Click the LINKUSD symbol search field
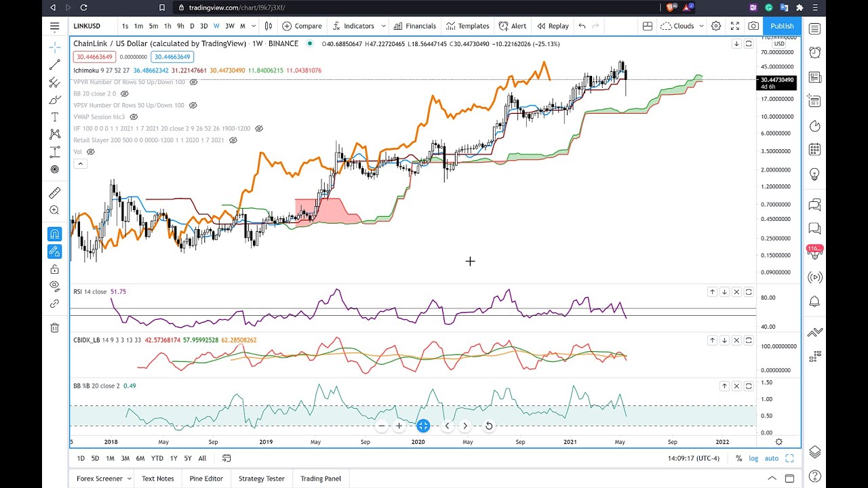The width and height of the screenshot is (868, 488). [x=93, y=26]
